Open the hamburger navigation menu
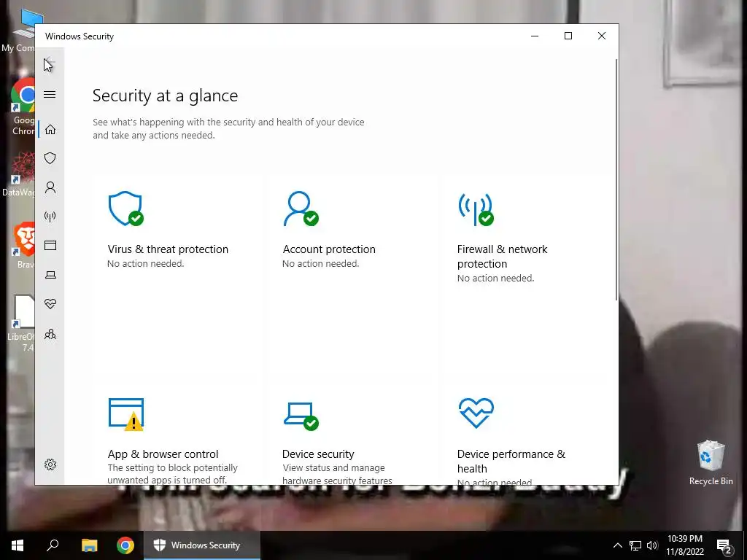Viewport: 747px width, 560px height. click(x=50, y=94)
